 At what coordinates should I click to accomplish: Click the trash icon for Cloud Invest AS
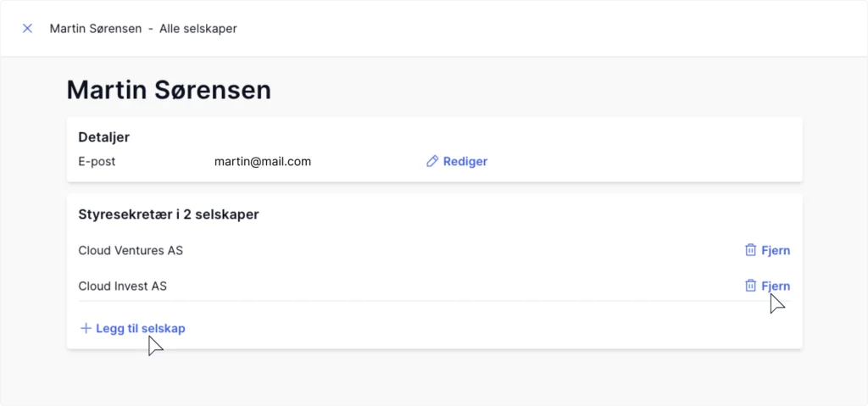tap(750, 286)
